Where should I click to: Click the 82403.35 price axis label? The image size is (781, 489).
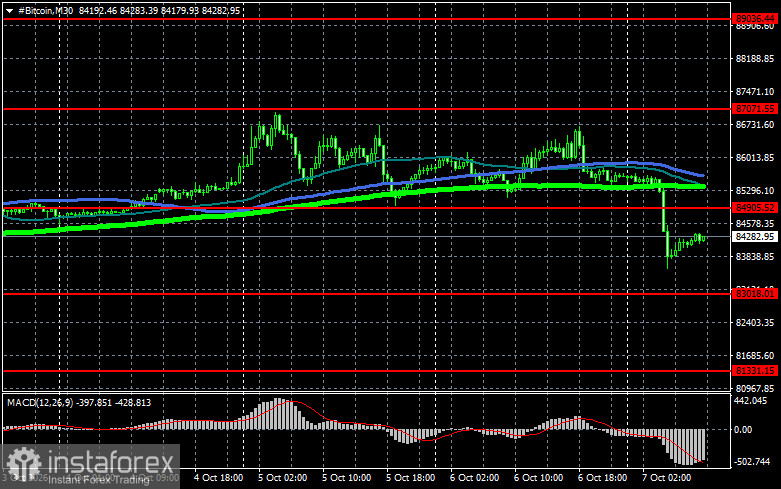point(755,323)
